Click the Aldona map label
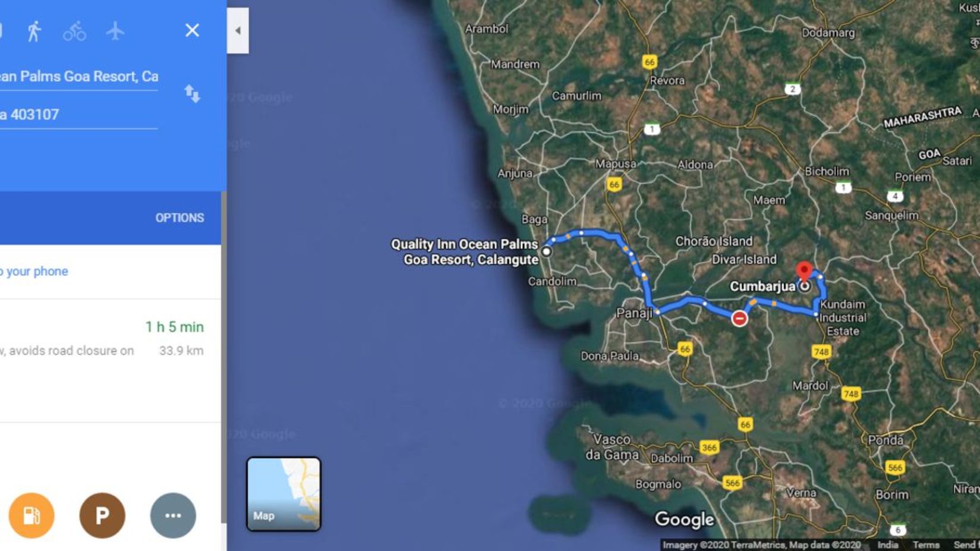The height and width of the screenshot is (551, 980). tap(695, 165)
